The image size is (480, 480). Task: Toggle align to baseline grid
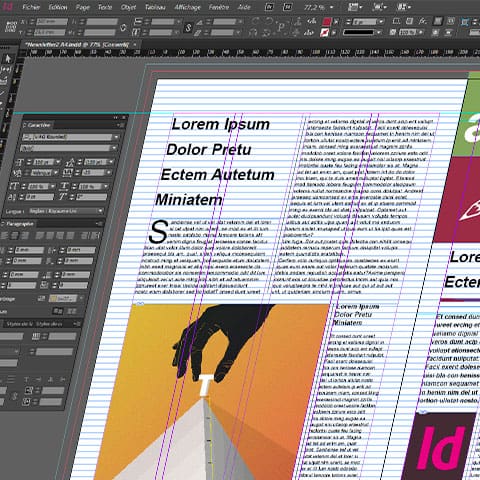(x=71, y=311)
